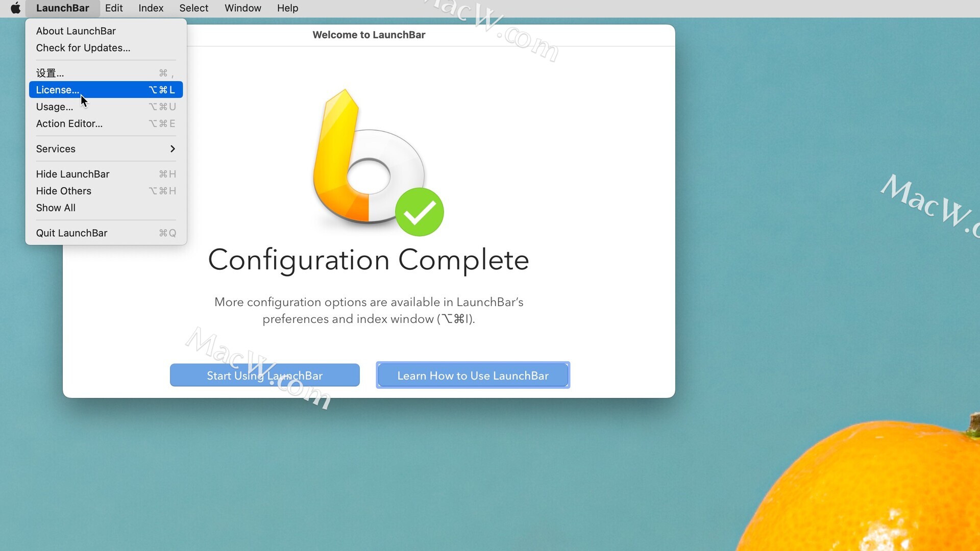Open the Help menu
The image size is (980, 551).
click(288, 8)
